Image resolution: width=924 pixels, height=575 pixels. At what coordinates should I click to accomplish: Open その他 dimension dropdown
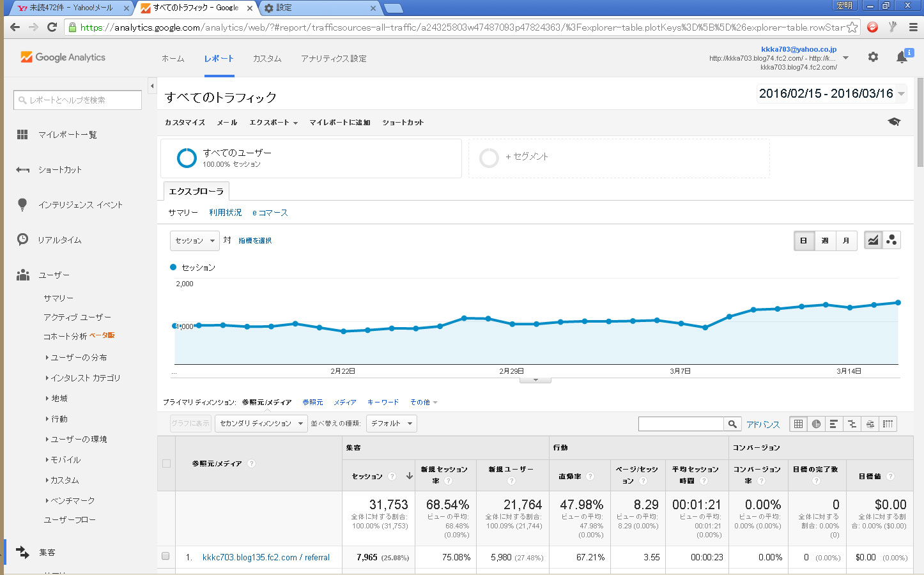click(x=424, y=402)
